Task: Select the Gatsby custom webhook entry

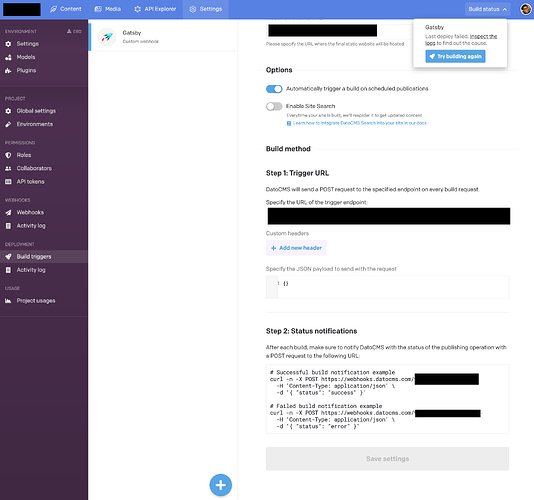Action: coord(163,37)
